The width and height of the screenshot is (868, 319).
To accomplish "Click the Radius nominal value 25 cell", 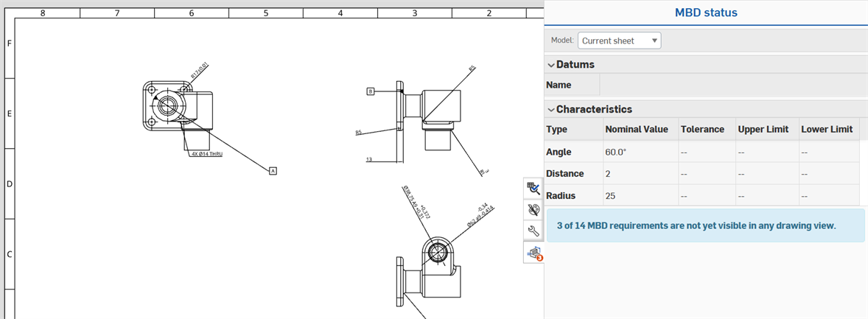I will 640,195.
